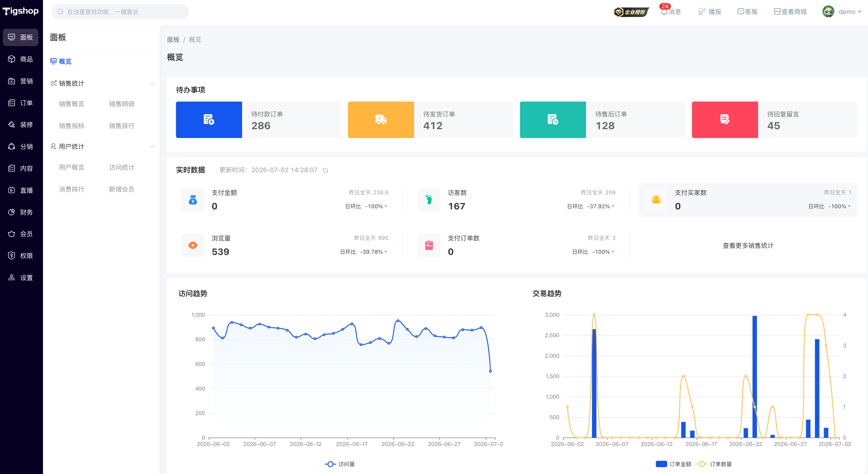This screenshot has height=474, width=868.
Task: Toggle 访问量 legend in visit trend chart
Action: click(x=340, y=464)
